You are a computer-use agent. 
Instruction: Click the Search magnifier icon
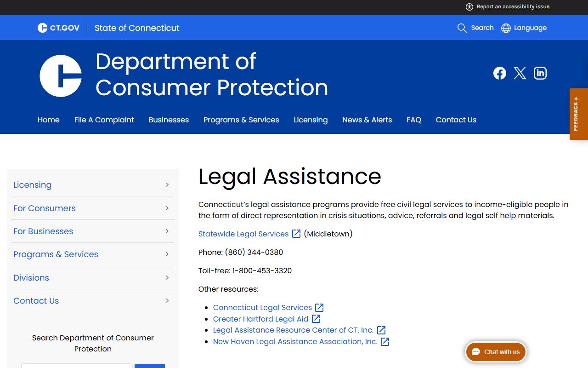[462, 28]
